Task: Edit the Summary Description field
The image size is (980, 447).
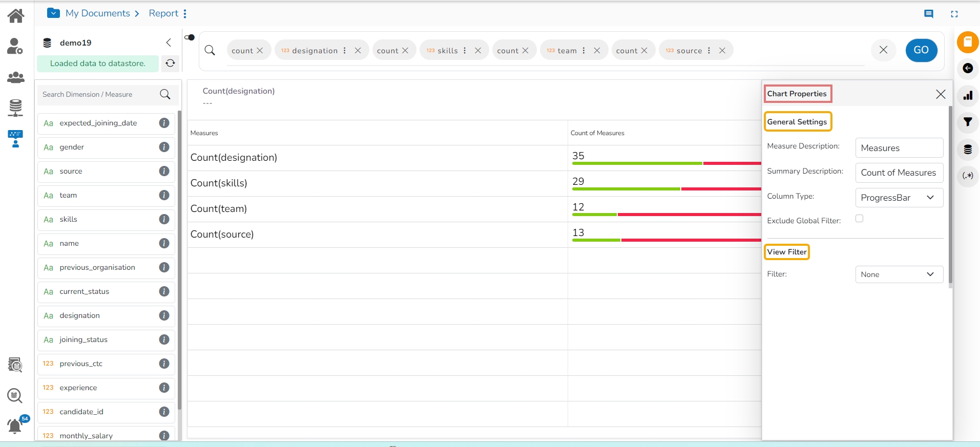Action: [899, 173]
